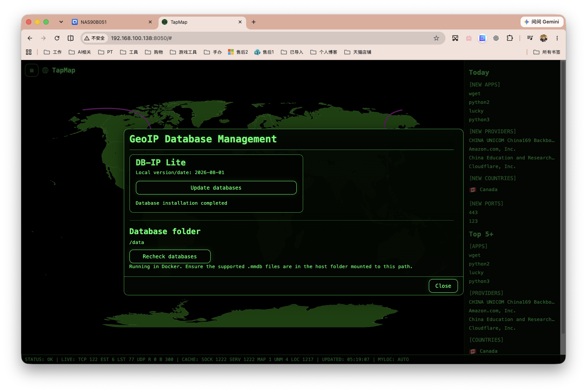Expand the tab search chevron
The image size is (587, 392).
[61, 22]
